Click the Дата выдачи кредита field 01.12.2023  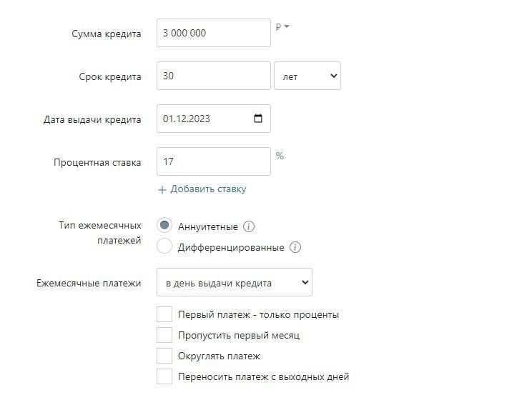(x=214, y=119)
